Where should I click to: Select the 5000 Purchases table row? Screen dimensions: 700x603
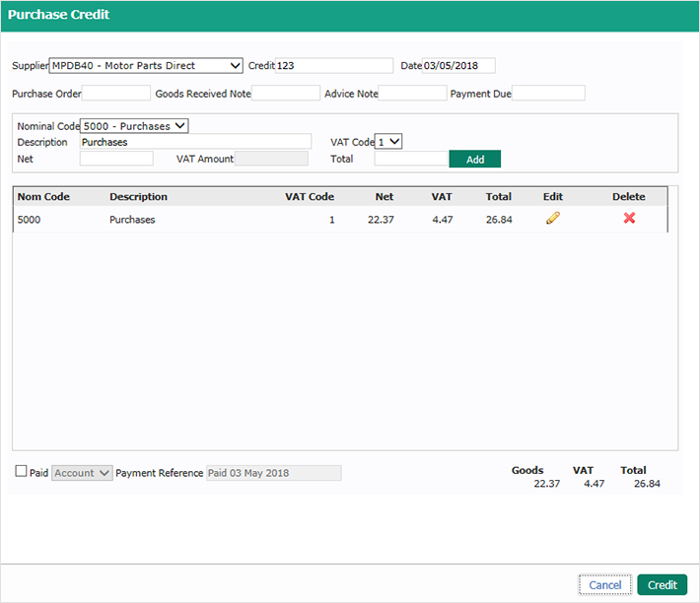pyautogui.click(x=197, y=220)
